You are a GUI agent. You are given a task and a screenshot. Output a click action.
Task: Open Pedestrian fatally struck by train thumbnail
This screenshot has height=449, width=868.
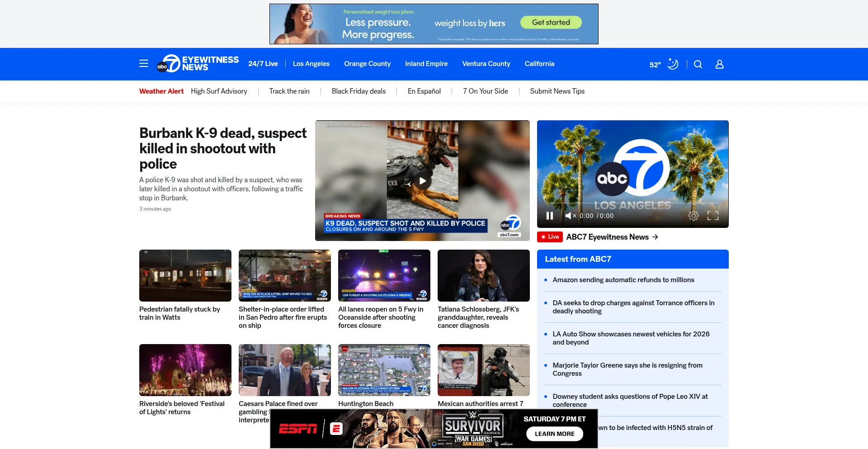185,275
